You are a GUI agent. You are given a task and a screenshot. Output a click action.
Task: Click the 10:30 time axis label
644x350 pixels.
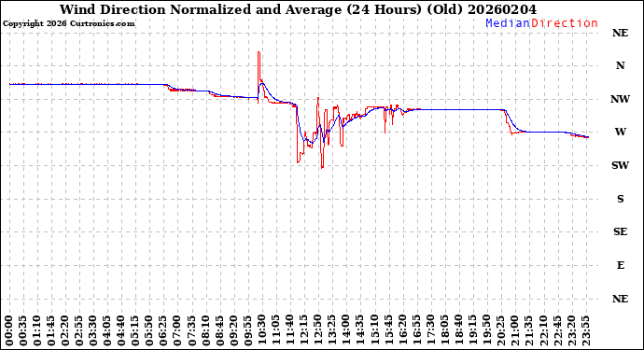point(262,330)
